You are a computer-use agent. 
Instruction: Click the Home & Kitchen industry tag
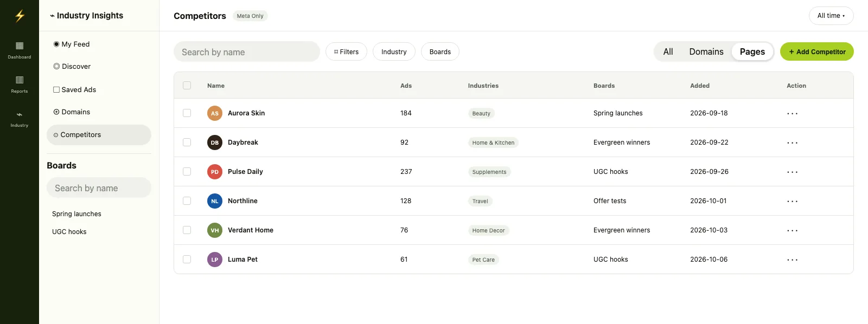click(493, 142)
